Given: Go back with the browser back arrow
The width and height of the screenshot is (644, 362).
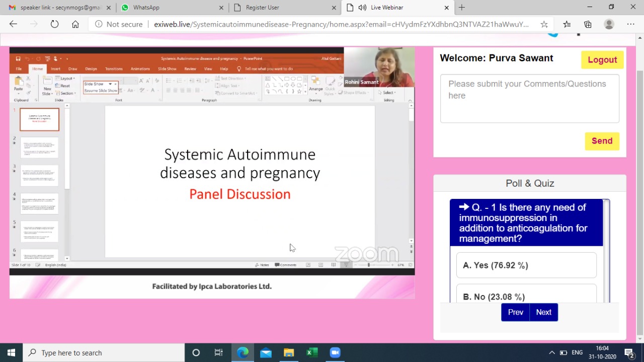Looking at the screenshot, I should pos(14,24).
